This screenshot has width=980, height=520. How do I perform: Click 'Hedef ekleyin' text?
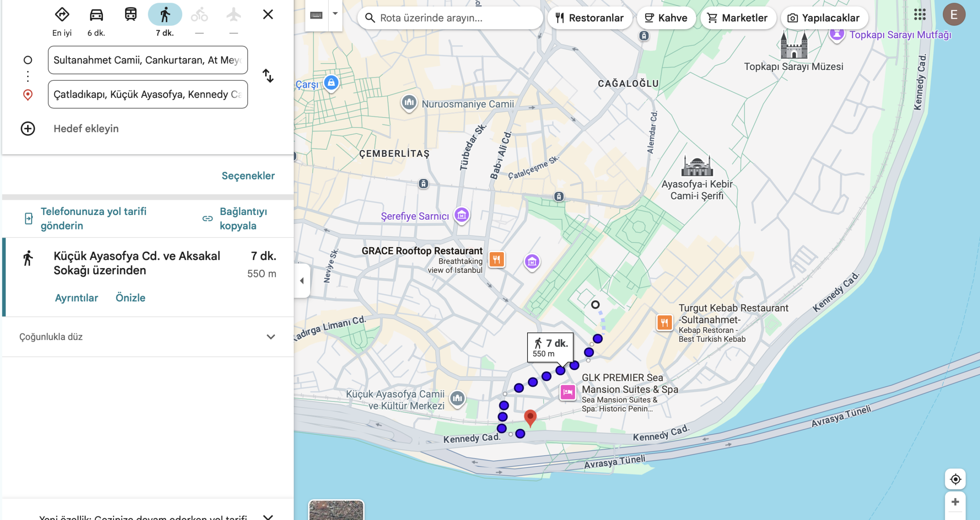click(86, 129)
